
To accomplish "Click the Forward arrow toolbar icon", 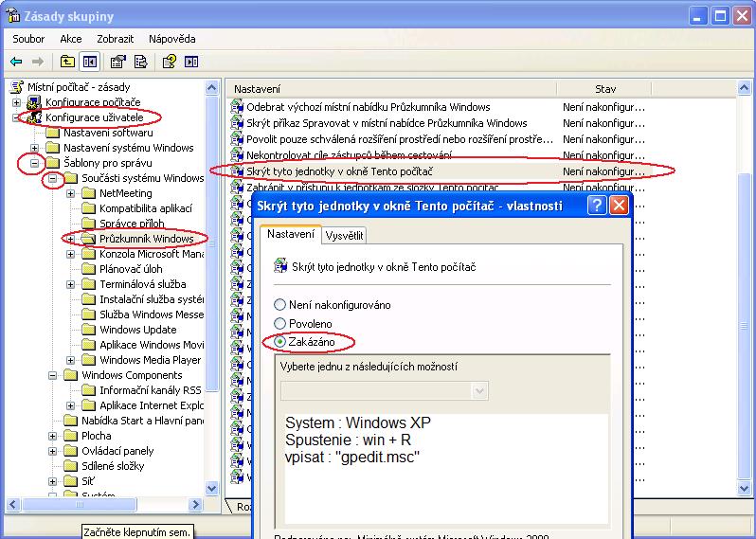I will (38, 62).
